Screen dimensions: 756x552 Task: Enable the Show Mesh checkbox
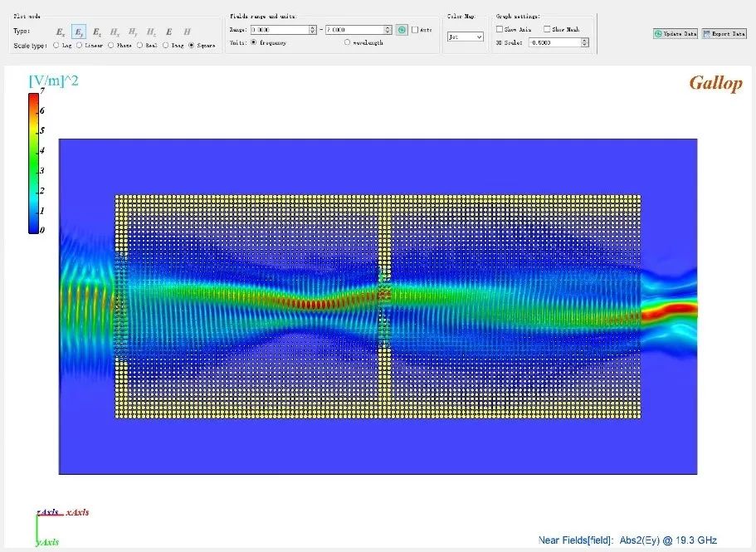click(546, 29)
